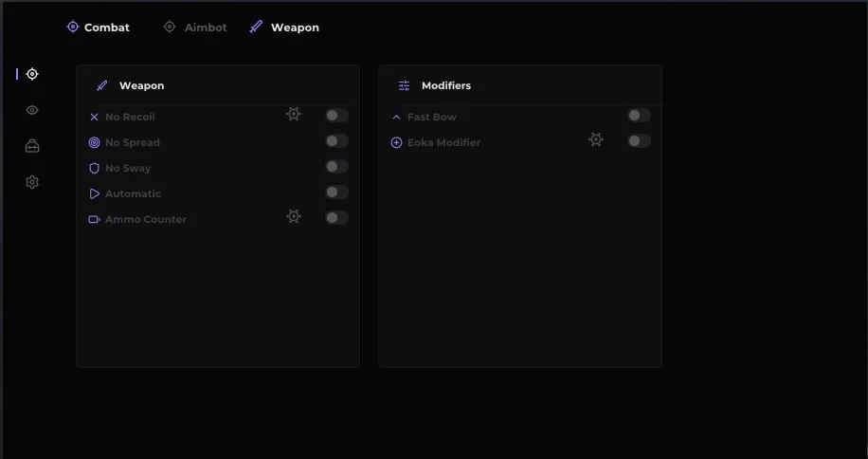The width and height of the screenshot is (868, 459).
Task: Click the chevron icon beside Fast Bow
Action: point(396,118)
